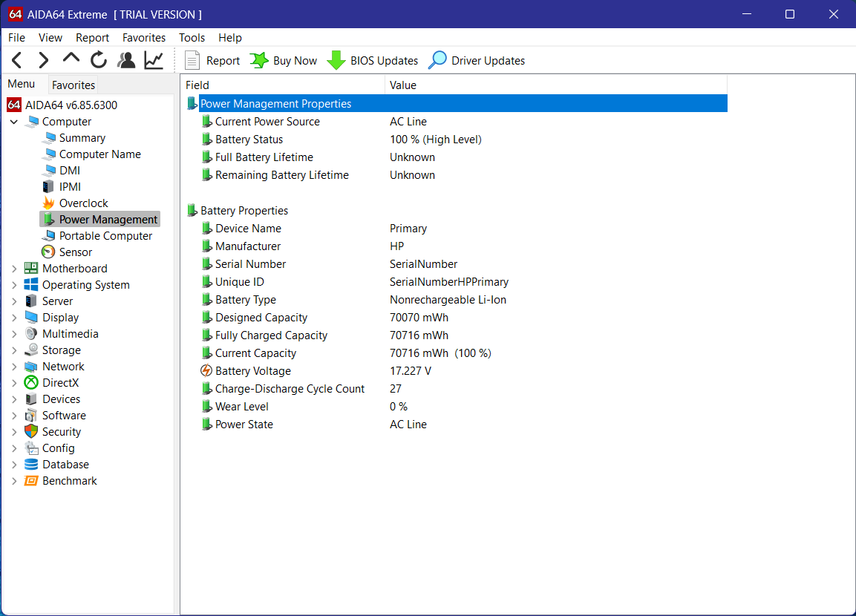
Task: Expand the DirectX node
Action: (14, 383)
